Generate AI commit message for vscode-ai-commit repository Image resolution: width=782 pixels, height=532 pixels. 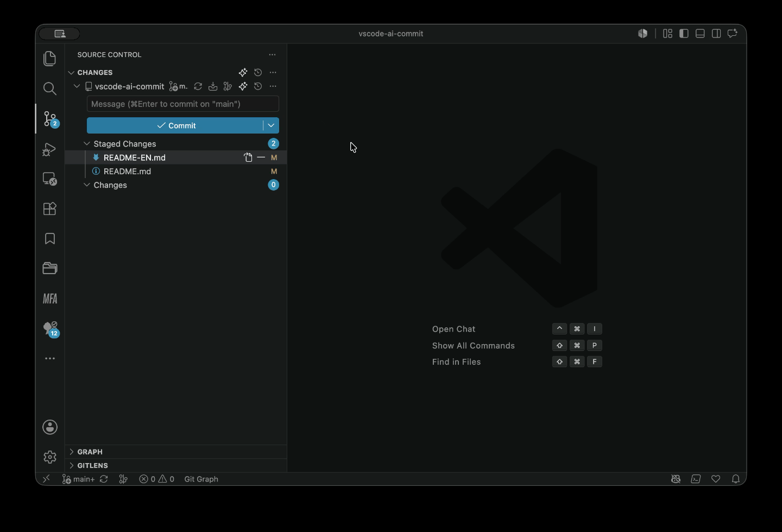click(x=243, y=86)
